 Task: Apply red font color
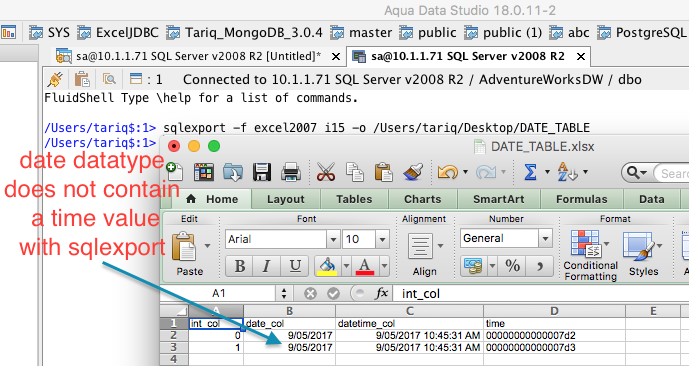point(366,266)
